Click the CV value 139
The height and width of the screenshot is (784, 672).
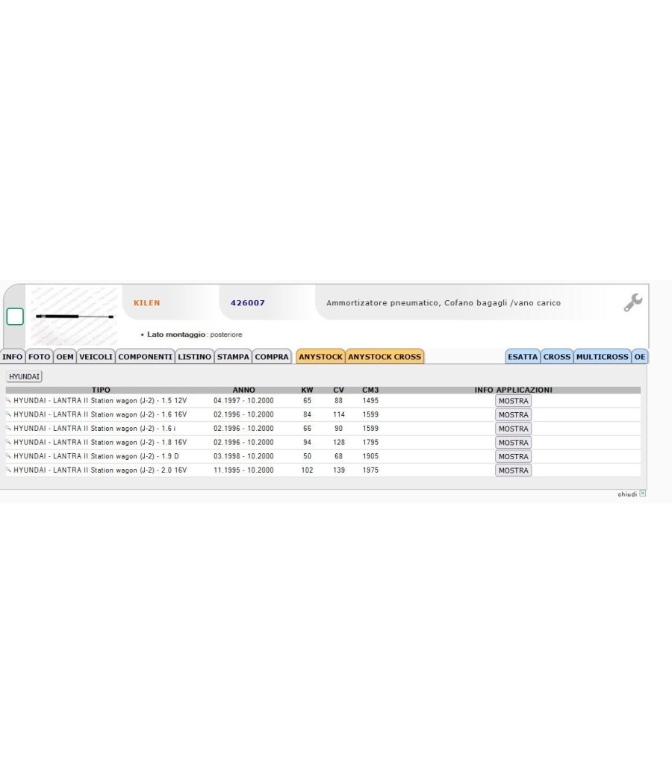pos(338,470)
